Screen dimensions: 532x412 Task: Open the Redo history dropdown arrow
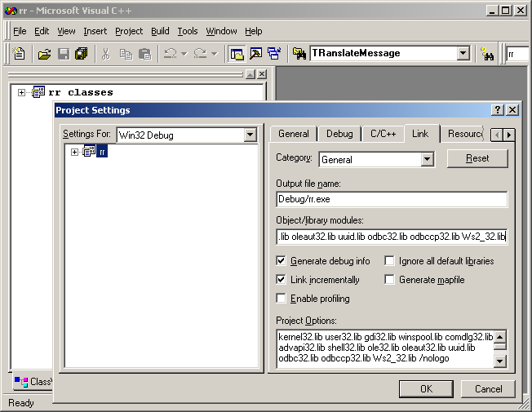[x=214, y=54]
